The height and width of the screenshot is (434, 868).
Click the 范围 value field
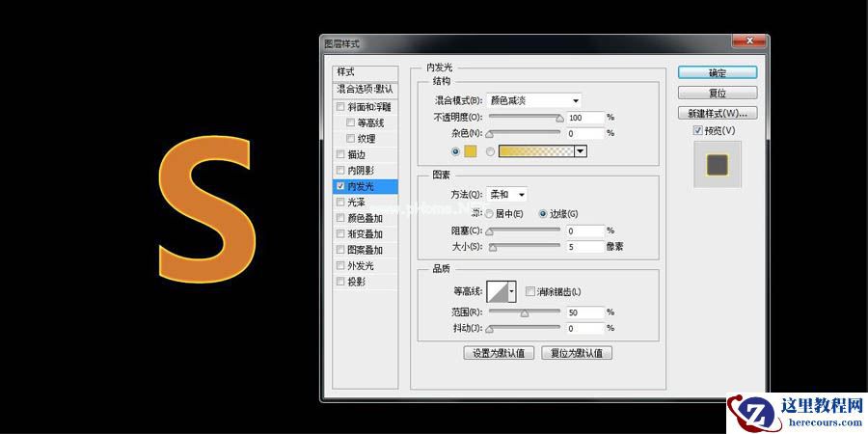pyautogui.click(x=585, y=312)
